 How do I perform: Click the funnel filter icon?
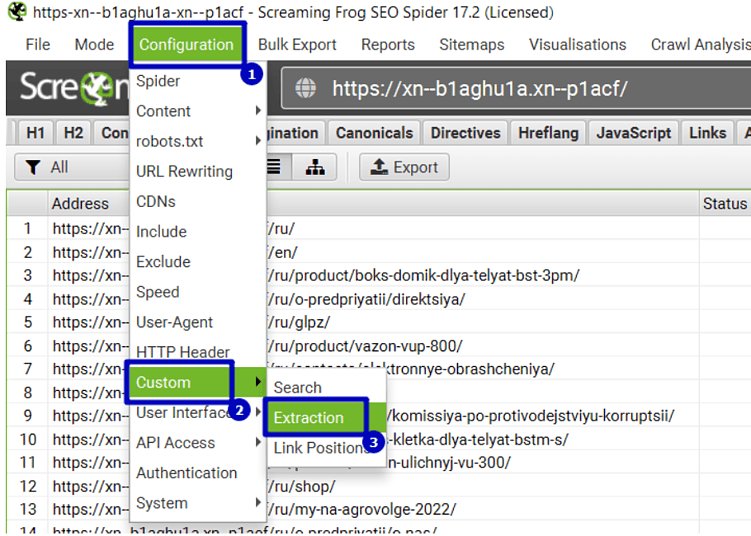click(33, 167)
